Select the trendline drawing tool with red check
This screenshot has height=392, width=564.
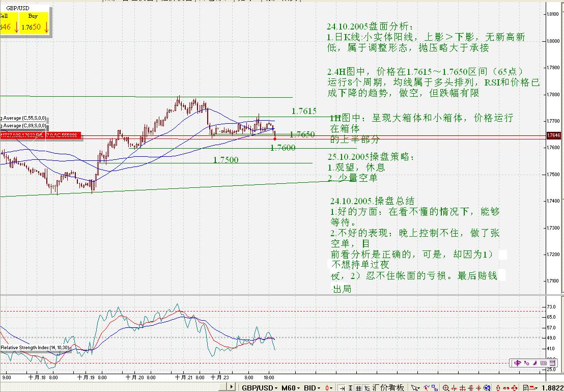click(426, 388)
